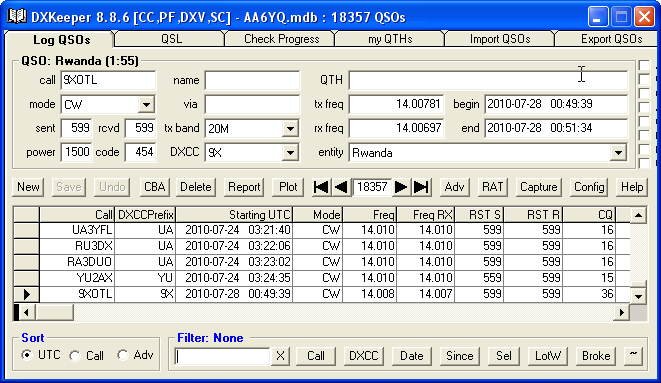Click the LotW filter button
The height and width of the screenshot is (383, 661).
coord(547,356)
